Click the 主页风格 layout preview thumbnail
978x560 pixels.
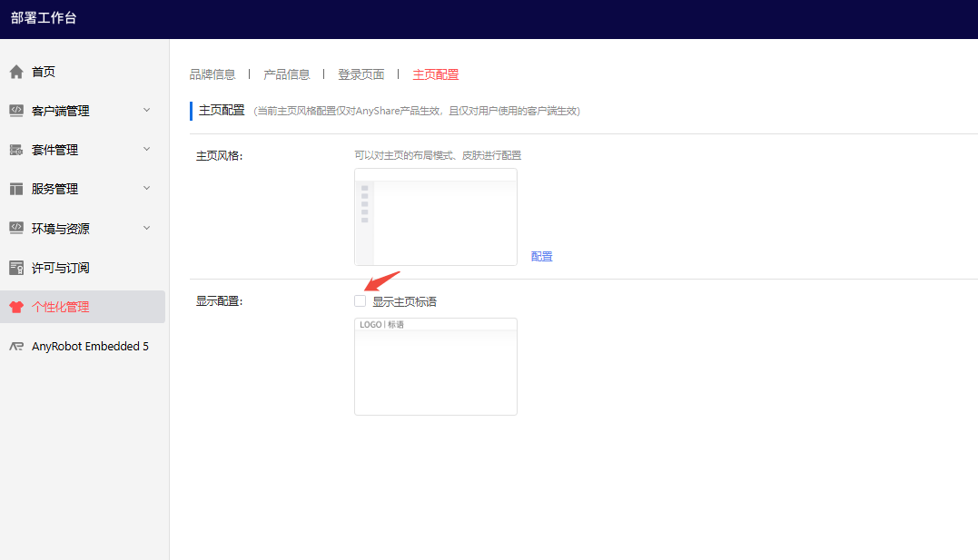[x=436, y=217]
